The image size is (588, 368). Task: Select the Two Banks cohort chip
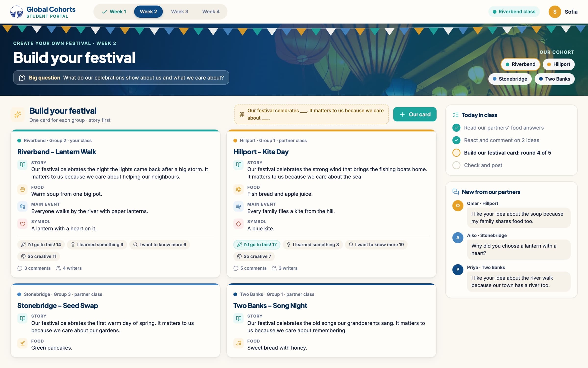(x=555, y=79)
